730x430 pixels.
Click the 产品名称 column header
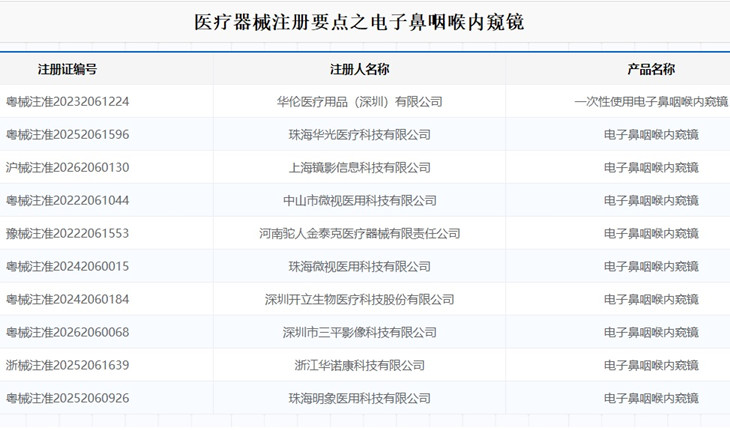tap(651, 70)
